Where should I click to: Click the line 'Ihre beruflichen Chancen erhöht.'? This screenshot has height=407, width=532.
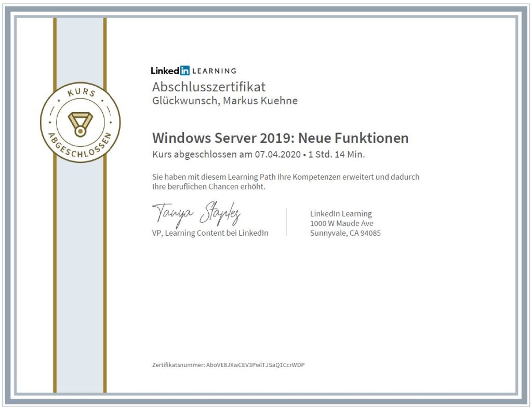(209, 186)
